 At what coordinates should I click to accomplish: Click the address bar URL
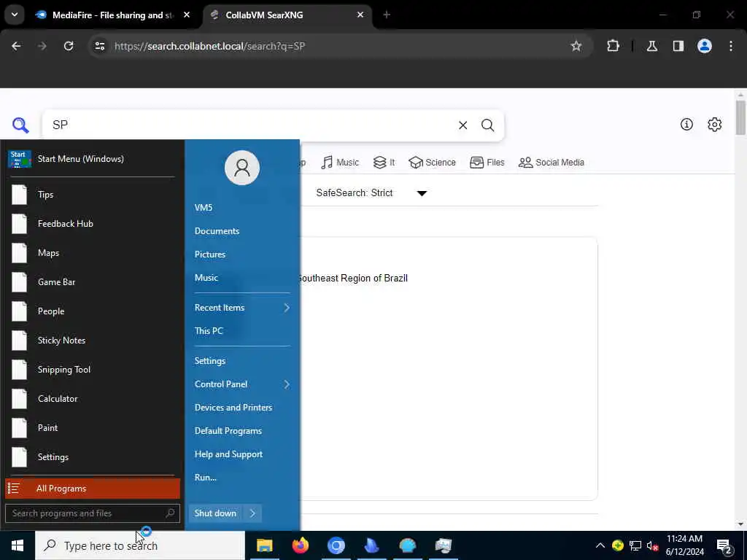[209, 46]
